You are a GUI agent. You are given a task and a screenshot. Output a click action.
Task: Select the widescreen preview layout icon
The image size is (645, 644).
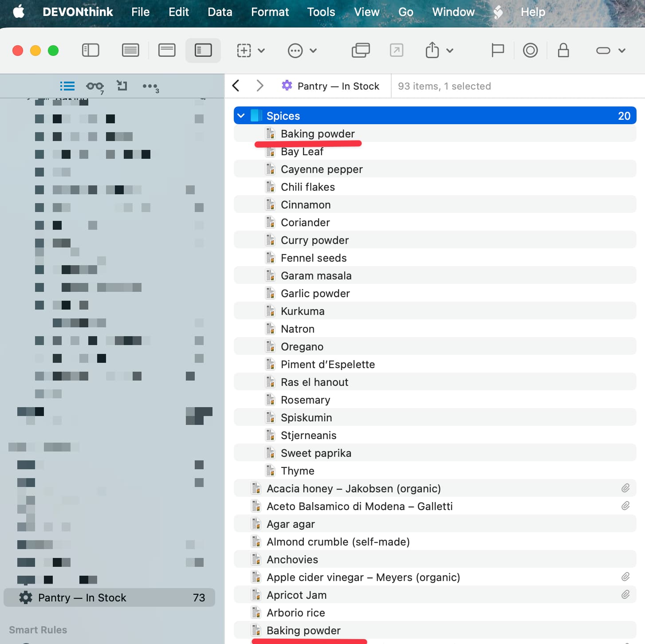pyautogui.click(x=203, y=50)
